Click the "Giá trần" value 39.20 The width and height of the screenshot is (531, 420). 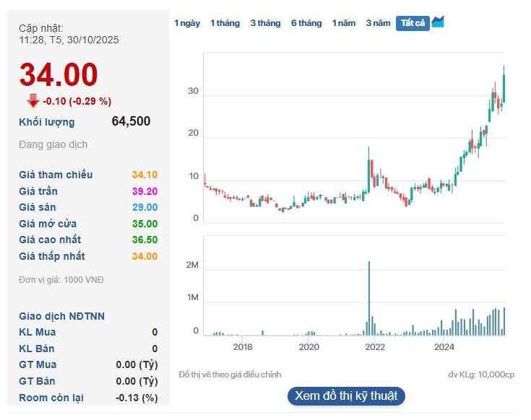(x=144, y=191)
